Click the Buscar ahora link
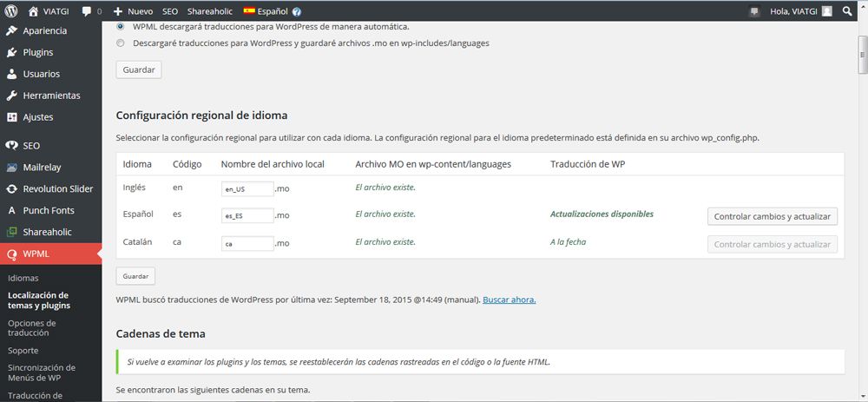Image resolution: width=868 pixels, height=402 pixels. [x=510, y=300]
